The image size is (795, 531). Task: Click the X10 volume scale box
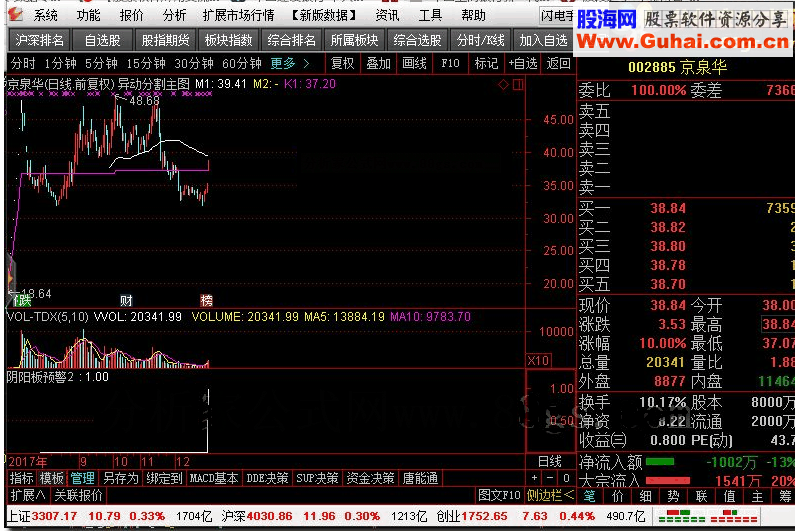[538, 361]
